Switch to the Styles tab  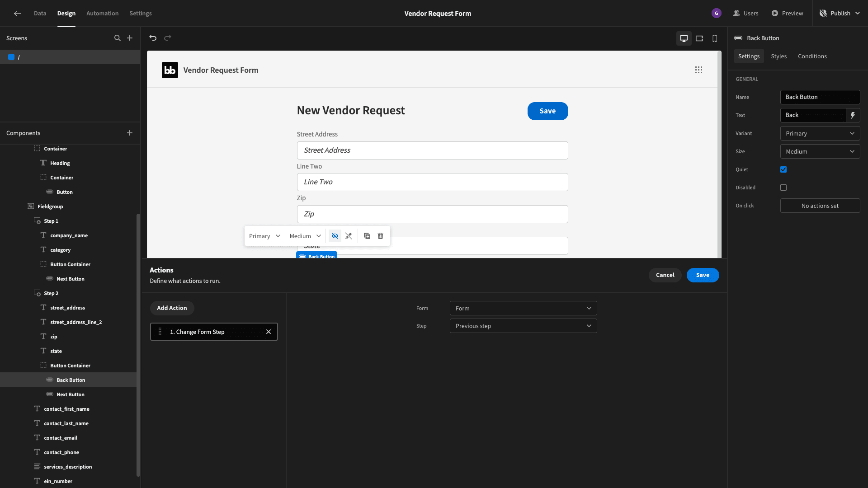(x=778, y=56)
